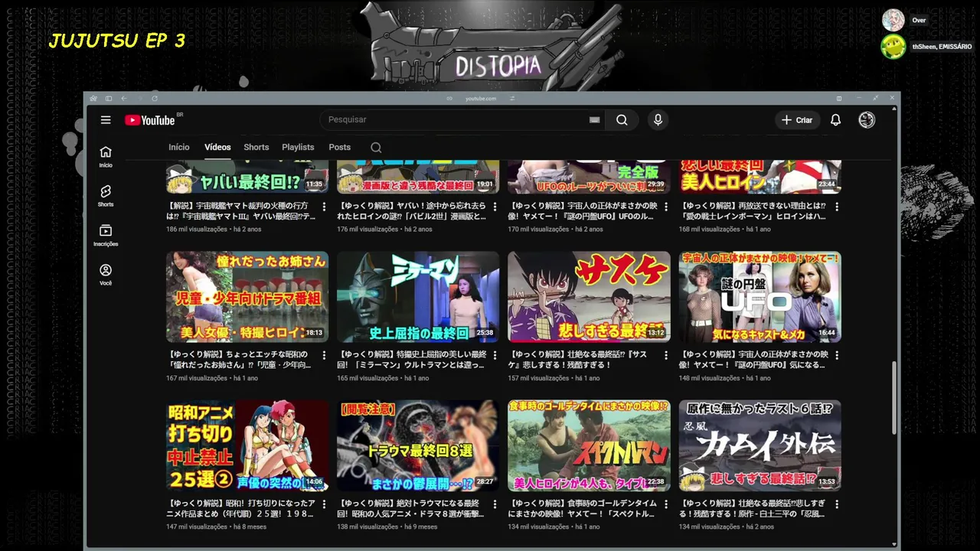
Task: Click the magnifier search button
Action: (x=622, y=119)
